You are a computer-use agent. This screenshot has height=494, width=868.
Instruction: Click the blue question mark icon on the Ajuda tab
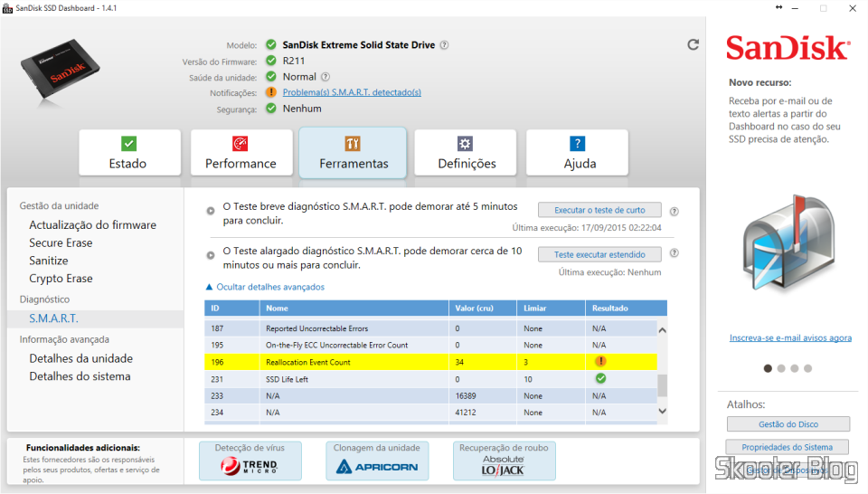click(x=578, y=144)
